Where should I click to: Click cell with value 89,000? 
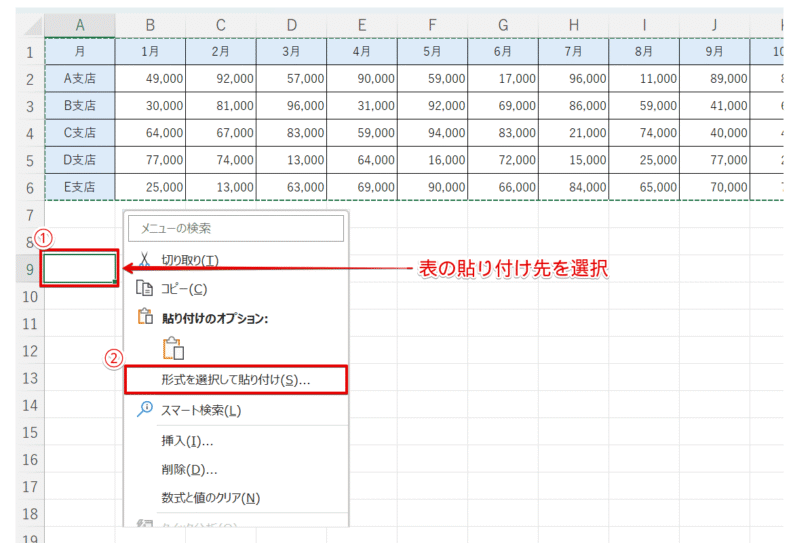point(715,79)
